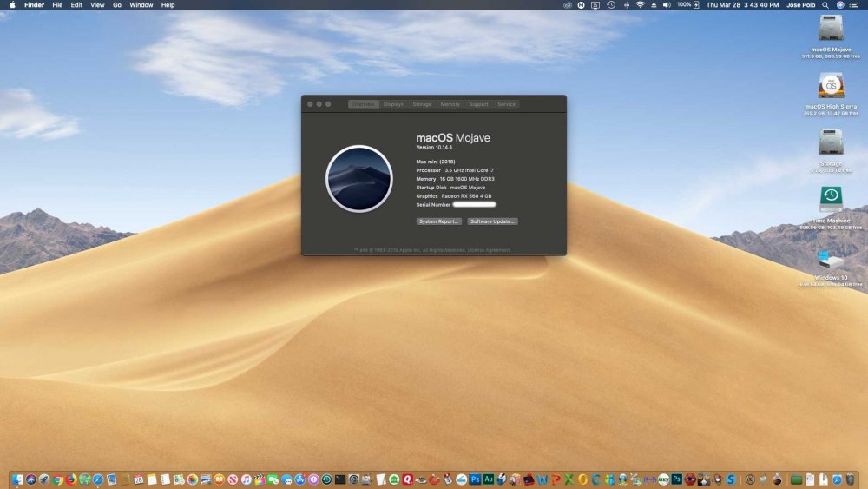
Task: Open the Trash in the Dock
Action: (x=850, y=479)
